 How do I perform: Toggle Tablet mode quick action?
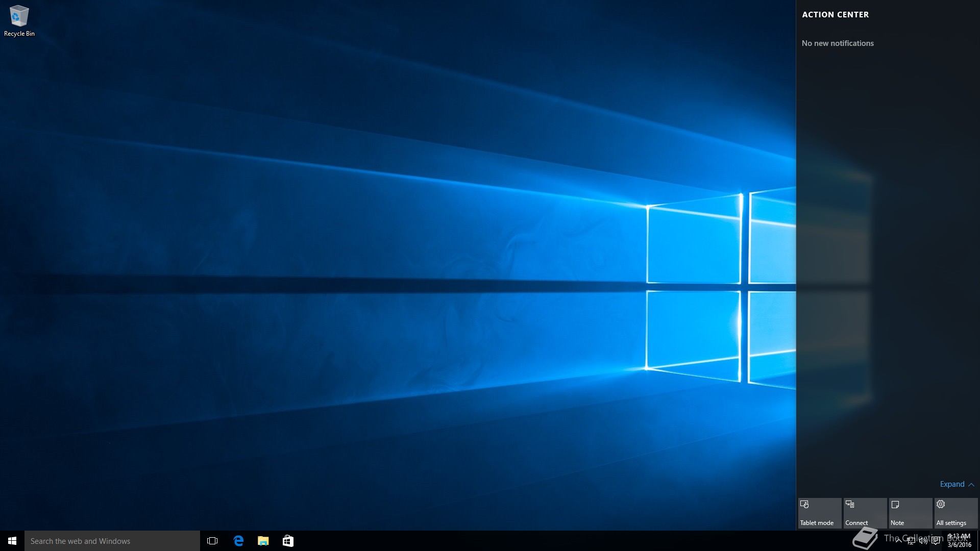[x=819, y=513]
